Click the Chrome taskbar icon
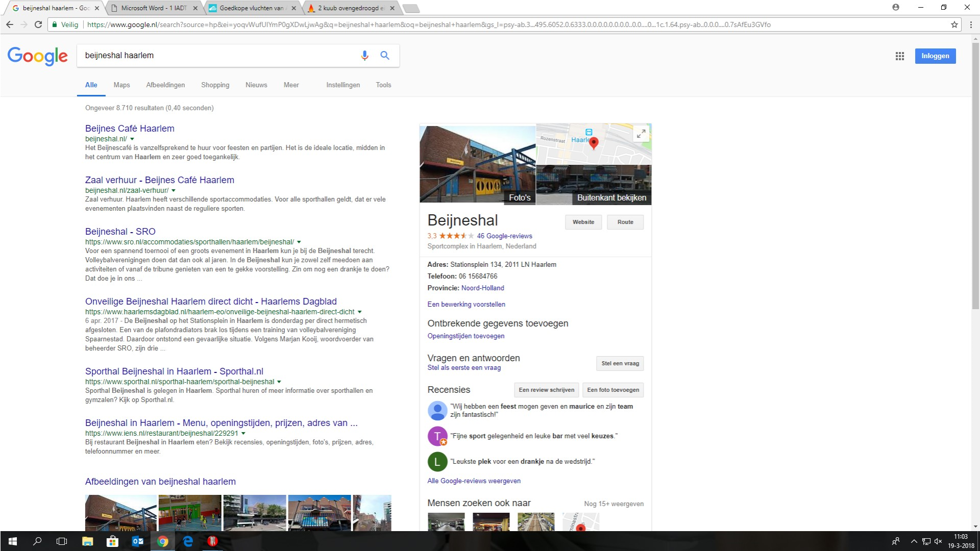Screen dimensions: 980x551 (163, 541)
